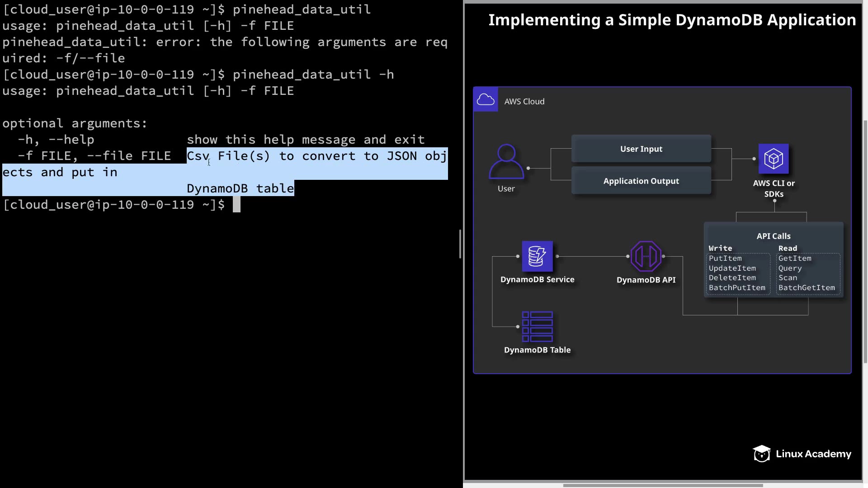Click highlighted 'DynamoDB table' text
Image resolution: width=868 pixels, height=488 pixels.
click(x=240, y=188)
